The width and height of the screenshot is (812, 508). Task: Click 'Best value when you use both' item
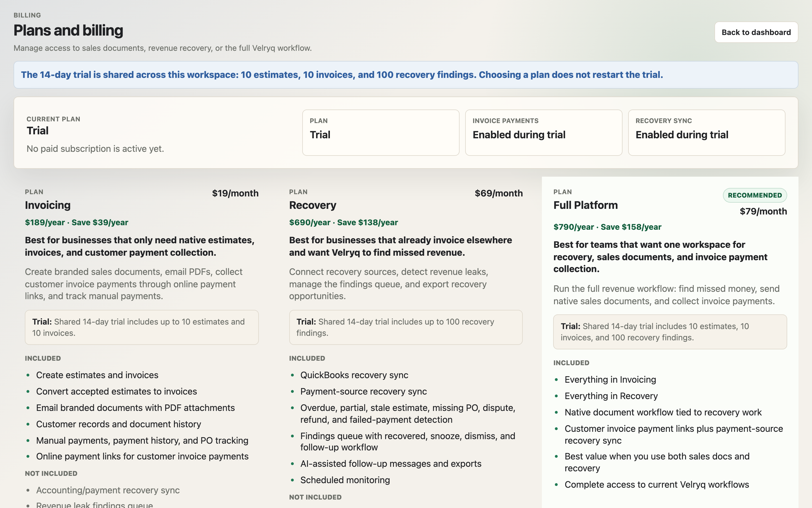tap(657, 462)
